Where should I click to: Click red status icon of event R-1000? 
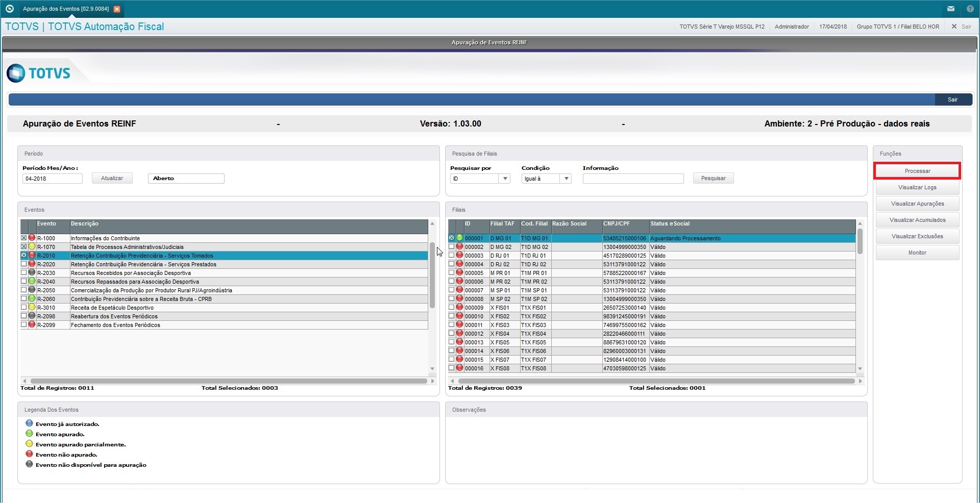pyautogui.click(x=32, y=238)
